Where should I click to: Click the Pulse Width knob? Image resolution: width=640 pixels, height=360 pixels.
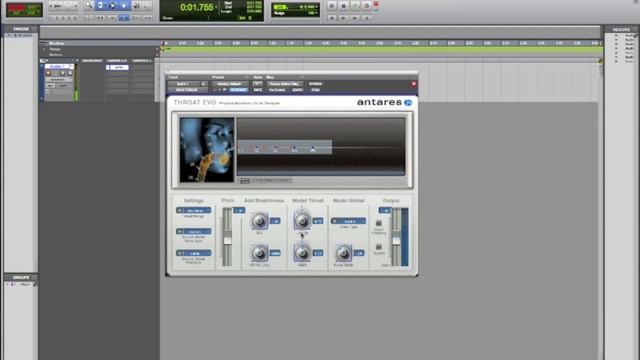(x=343, y=253)
